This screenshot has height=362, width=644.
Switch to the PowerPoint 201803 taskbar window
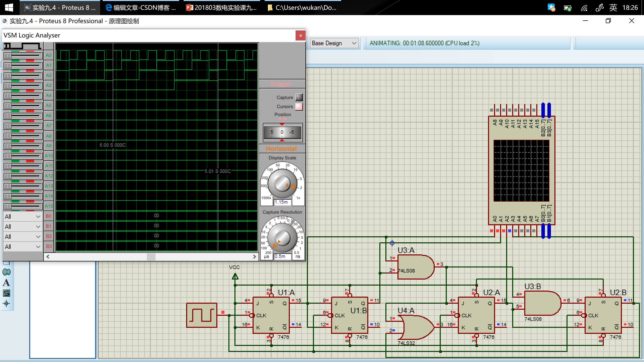[x=221, y=8]
